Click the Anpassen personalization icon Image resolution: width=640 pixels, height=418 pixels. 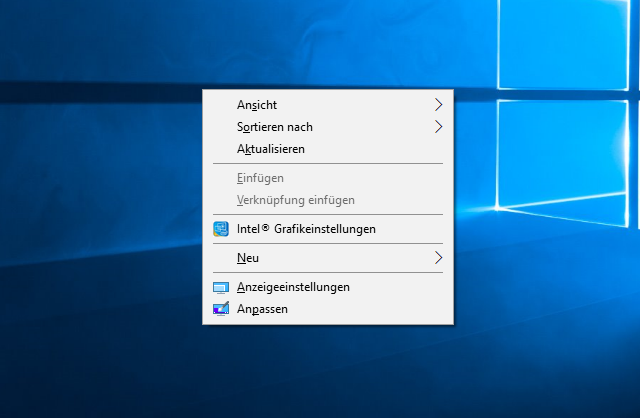coord(221,309)
